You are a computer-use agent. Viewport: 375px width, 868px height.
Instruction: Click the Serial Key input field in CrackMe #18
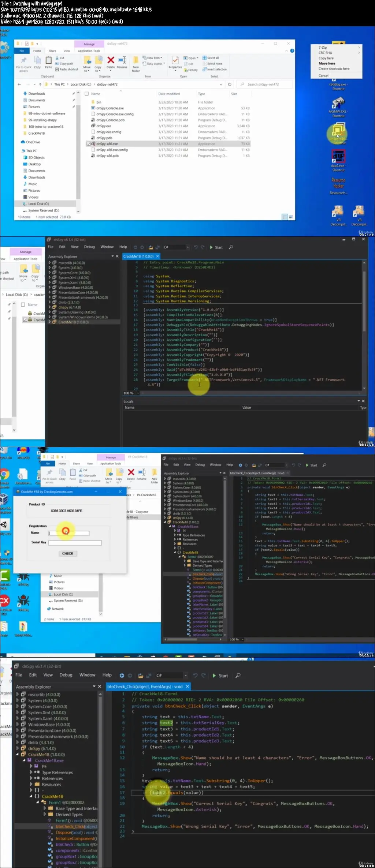[x=75, y=543]
